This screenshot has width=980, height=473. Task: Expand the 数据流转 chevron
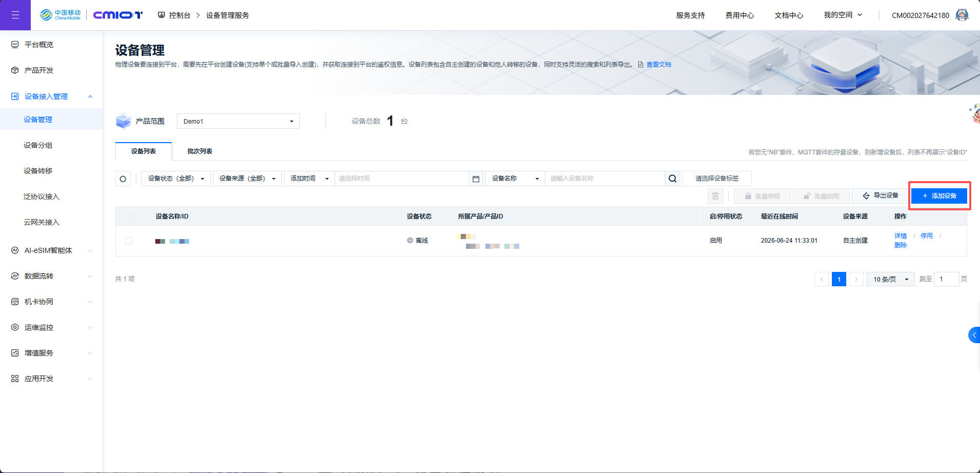pos(90,276)
